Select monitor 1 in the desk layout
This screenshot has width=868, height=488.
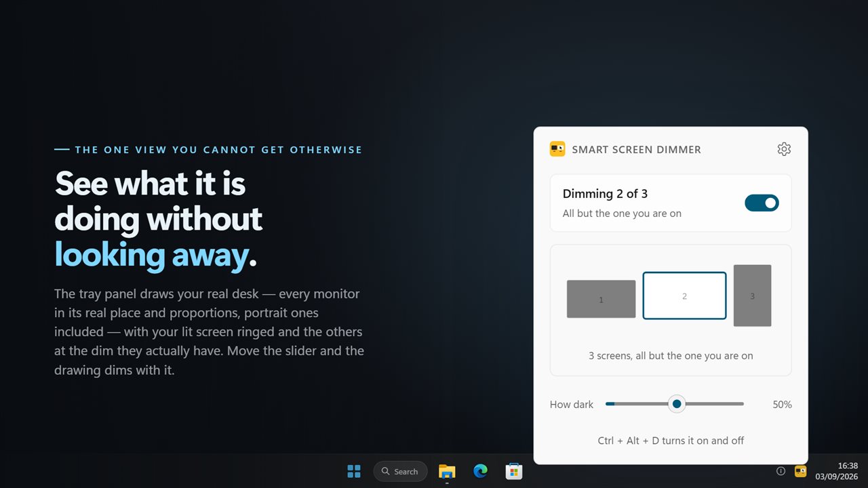[x=601, y=299]
